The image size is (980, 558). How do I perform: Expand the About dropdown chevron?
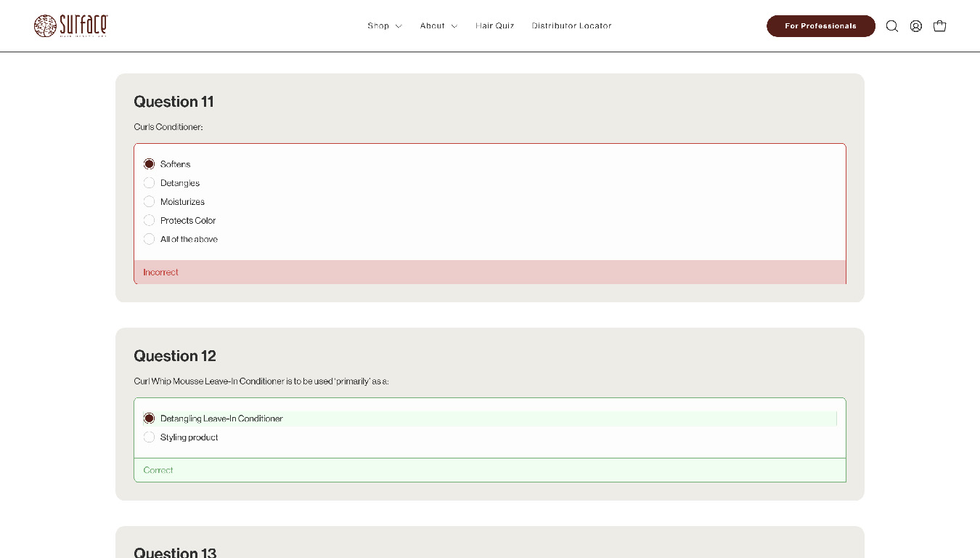tap(454, 26)
